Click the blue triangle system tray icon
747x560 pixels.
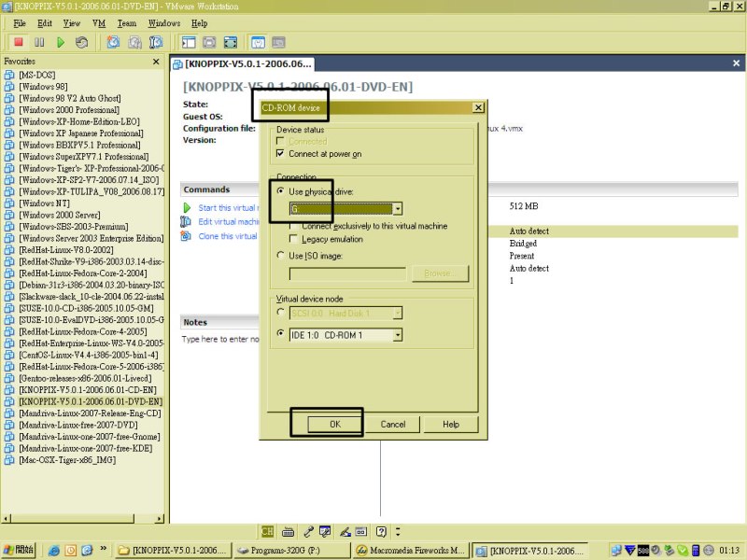[630, 551]
